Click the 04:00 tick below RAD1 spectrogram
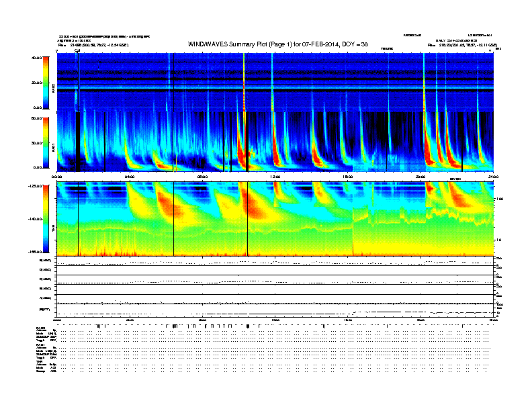 pos(130,177)
